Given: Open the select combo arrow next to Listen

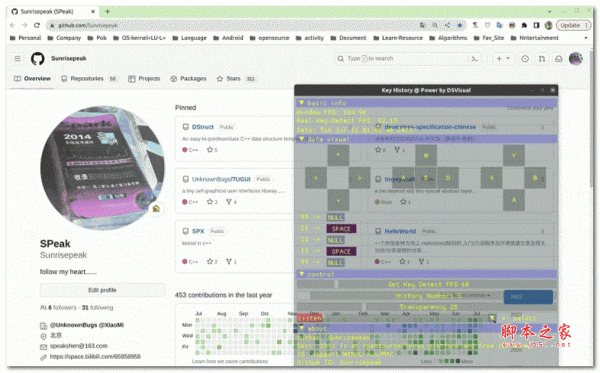Looking at the screenshot, I should coord(492,318).
